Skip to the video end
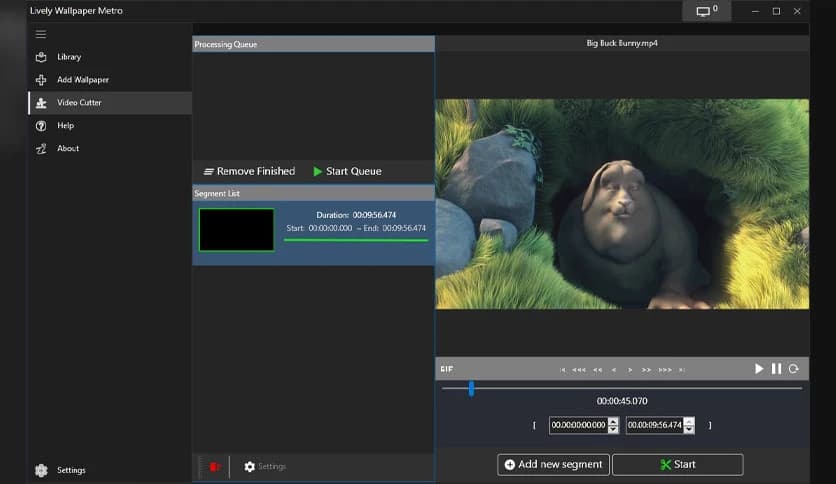Image resolution: width=836 pixels, height=484 pixels. [x=682, y=370]
